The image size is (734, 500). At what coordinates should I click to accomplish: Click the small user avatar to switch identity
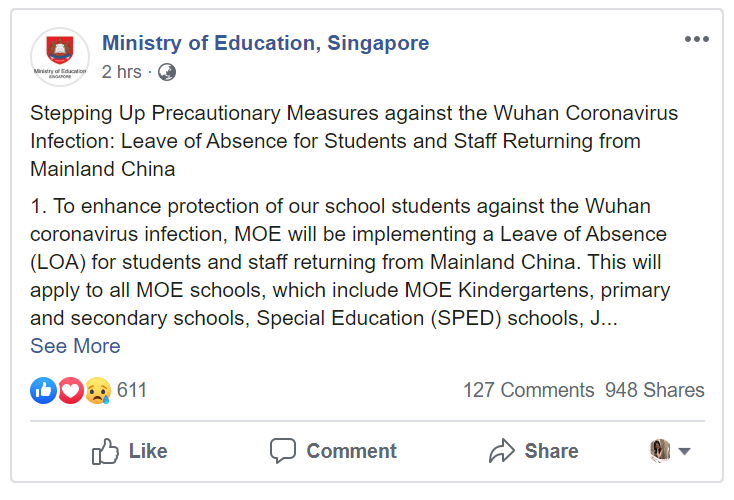660,451
